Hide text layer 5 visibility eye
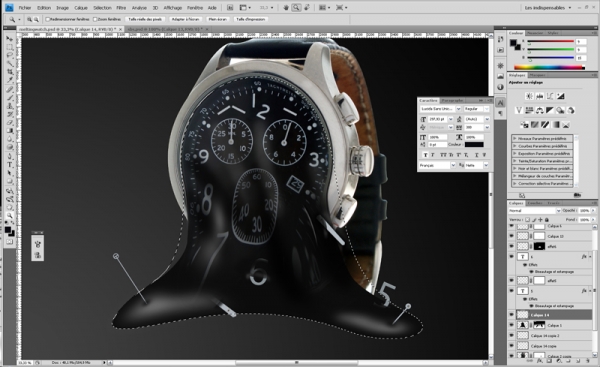This screenshot has height=367, width=600. pyautogui.click(x=512, y=291)
